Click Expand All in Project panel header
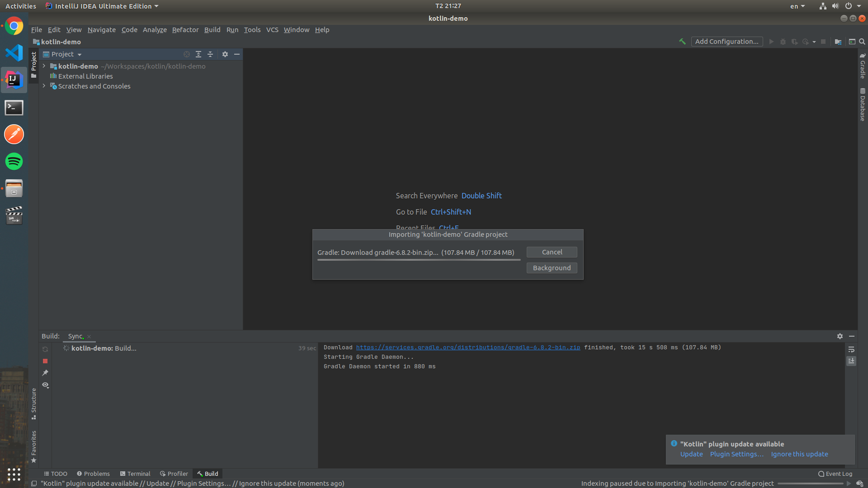Screen dimensions: 868x488 (x=198, y=54)
